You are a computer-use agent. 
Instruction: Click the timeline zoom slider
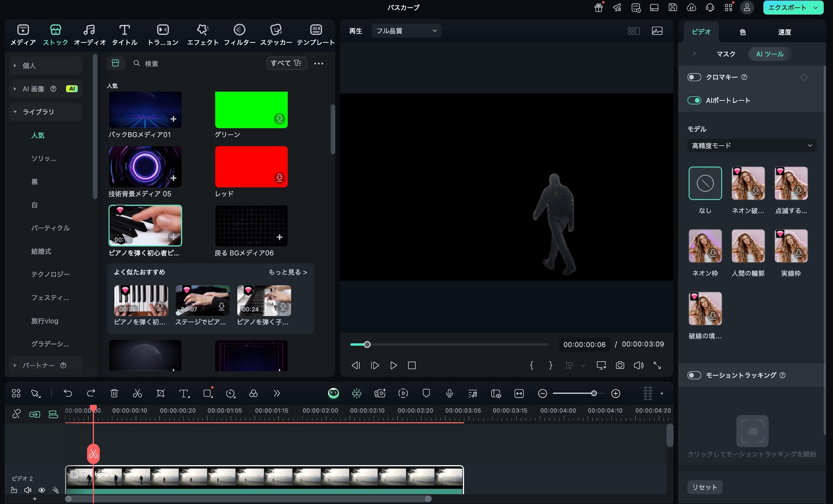579,393
